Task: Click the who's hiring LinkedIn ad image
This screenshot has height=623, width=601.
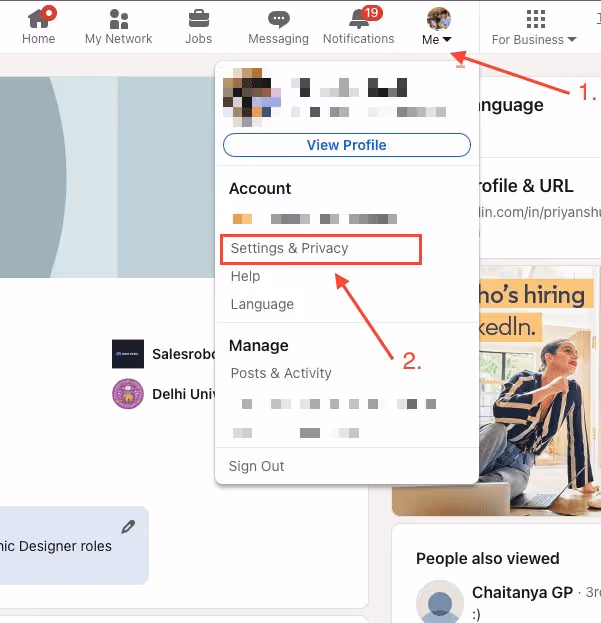Action: point(497,391)
